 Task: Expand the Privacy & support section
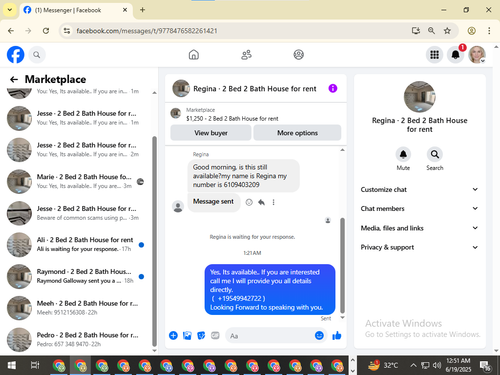pyautogui.click(x=419, y=247)
